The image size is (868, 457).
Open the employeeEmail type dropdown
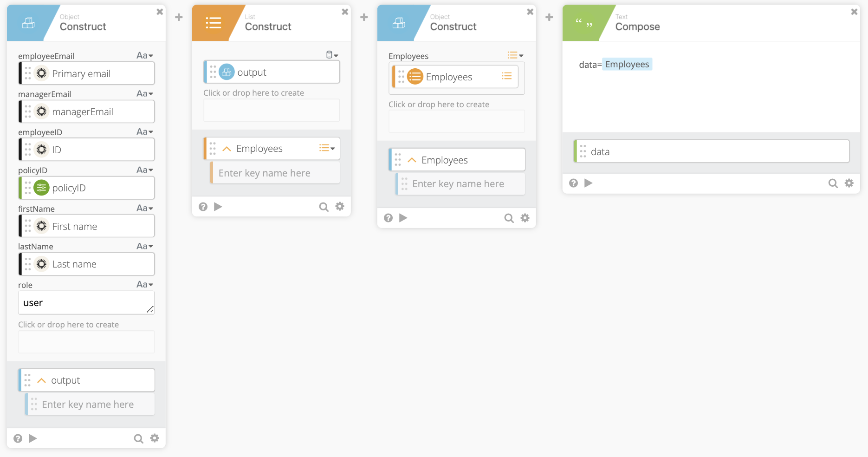click(x=145, y=56)
